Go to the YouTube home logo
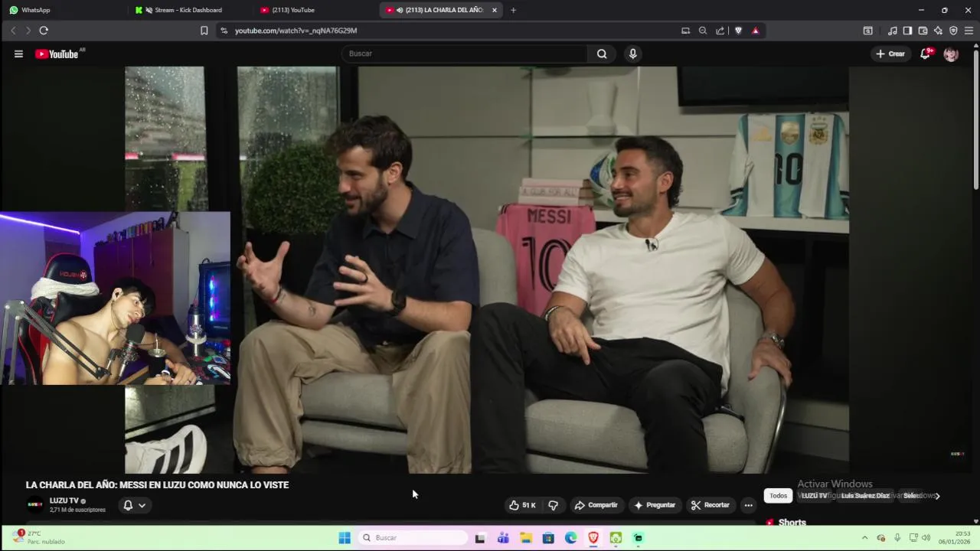The width and height of the screenshot is (980, 551). click(x=57, y=54)
